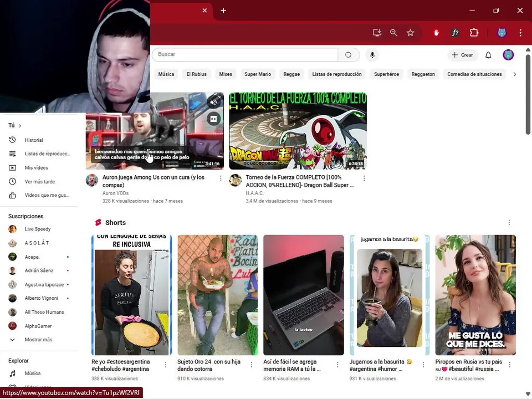Viewport: 532px width, 399px height.
Task: Select the El Rubius filter chip
Action: pyautogui.click(x=196, y=74)
